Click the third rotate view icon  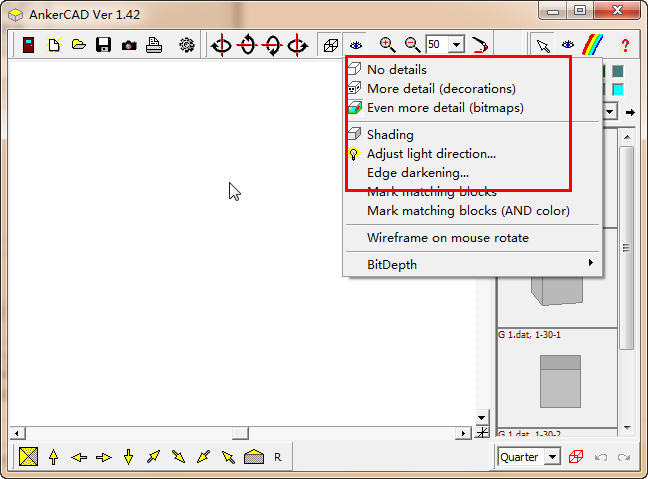click(273, 45)
